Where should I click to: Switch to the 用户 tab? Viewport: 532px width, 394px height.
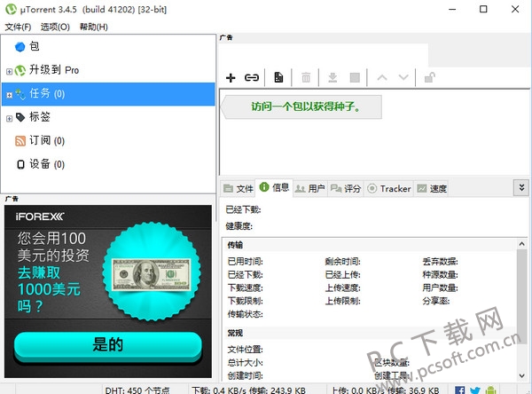coord(309,188)
